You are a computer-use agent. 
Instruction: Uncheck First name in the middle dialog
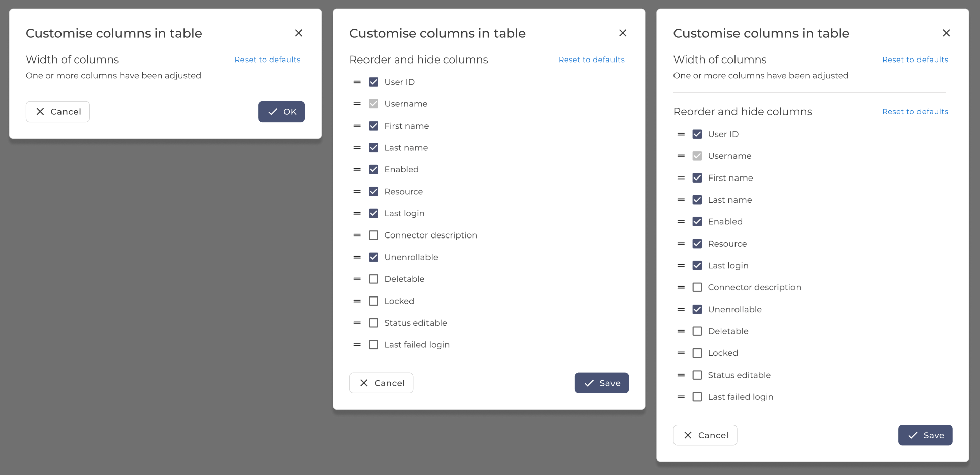click(x=374, y=126)
